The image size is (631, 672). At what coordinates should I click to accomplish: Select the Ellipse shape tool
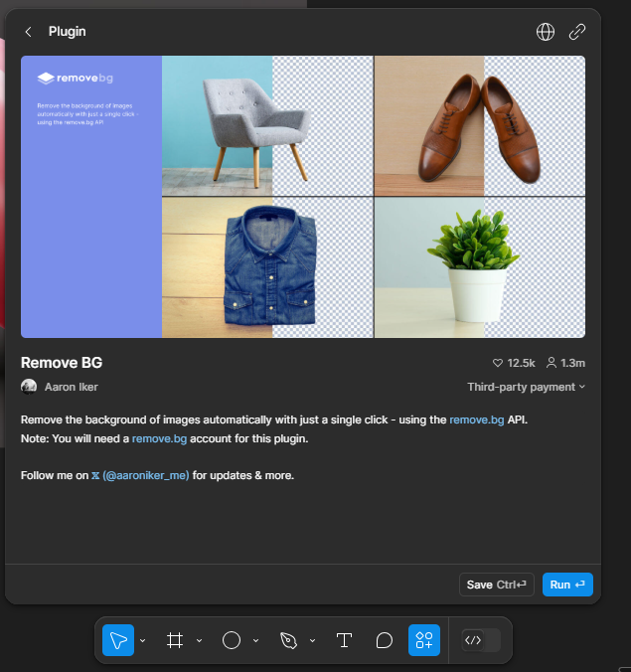tap(232, 640)
